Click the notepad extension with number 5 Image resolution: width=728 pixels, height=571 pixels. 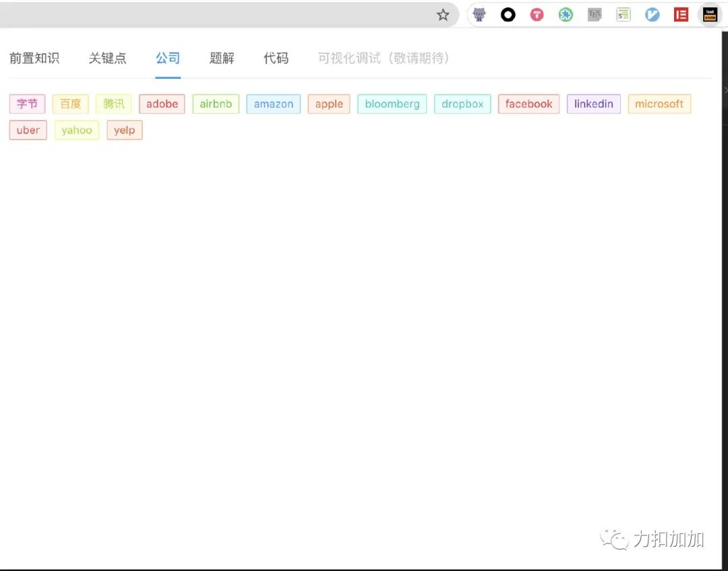click(x=623, y=15)
